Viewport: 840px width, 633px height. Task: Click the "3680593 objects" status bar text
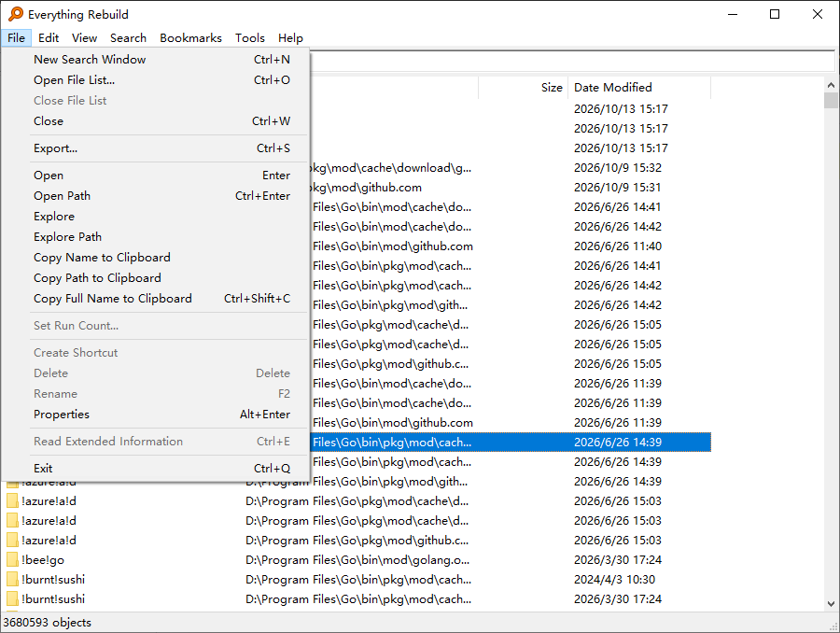click(x=48, y=623)
